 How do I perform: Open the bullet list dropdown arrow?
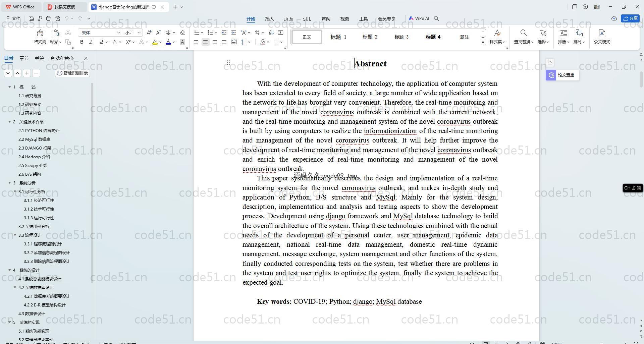(202, 33)
